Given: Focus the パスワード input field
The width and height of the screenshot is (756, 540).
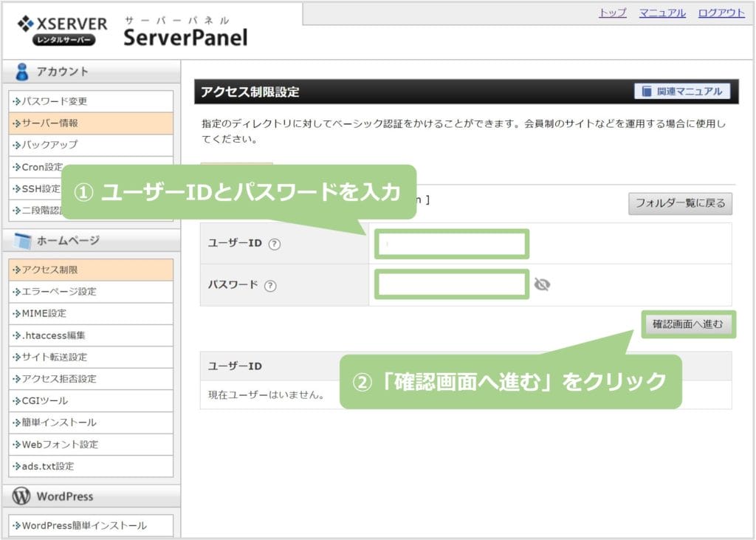Looking at the screenshot, I should 452,285.
